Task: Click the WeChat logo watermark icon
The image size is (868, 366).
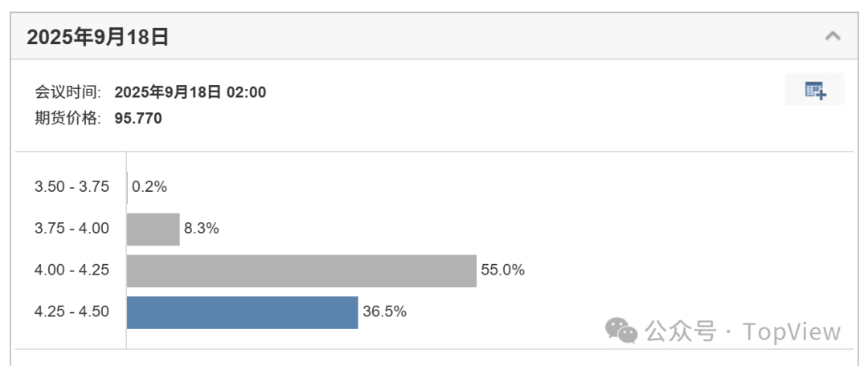Action: click(621, 331)
